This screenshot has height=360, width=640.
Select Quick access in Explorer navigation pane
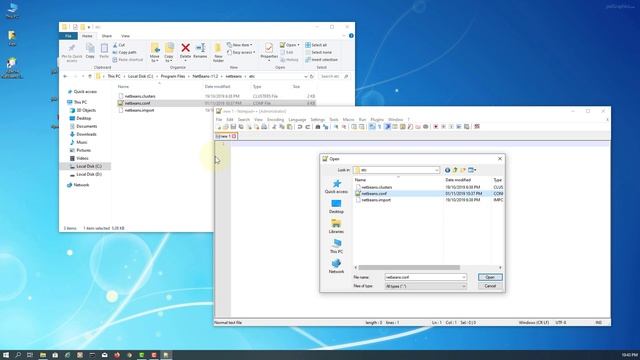tap(85, 92)
